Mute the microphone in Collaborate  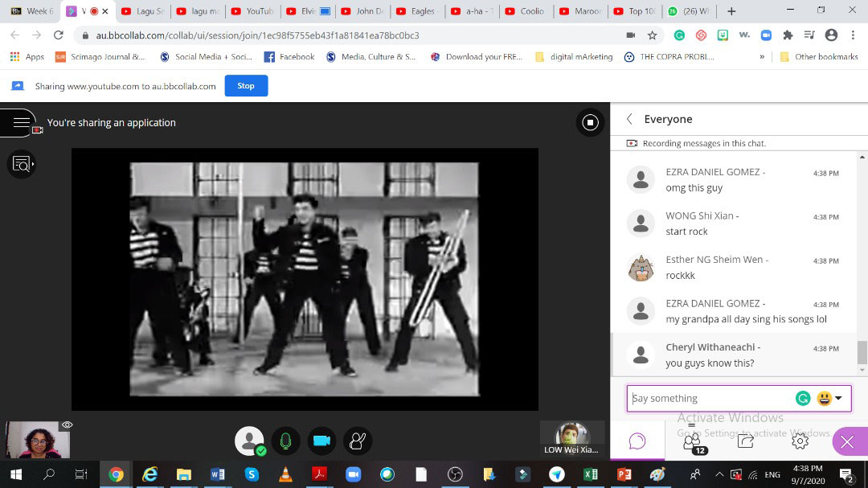(x=285, y=441)
